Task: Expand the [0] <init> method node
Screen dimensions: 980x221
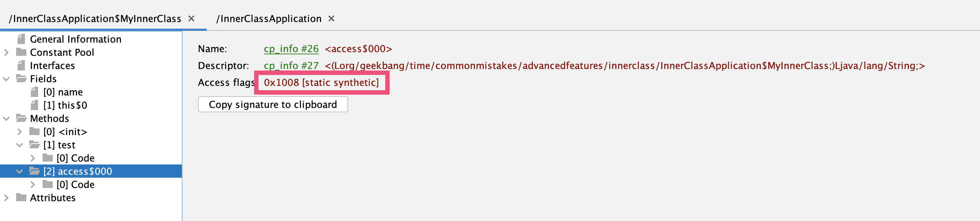Action: (20, 132)
